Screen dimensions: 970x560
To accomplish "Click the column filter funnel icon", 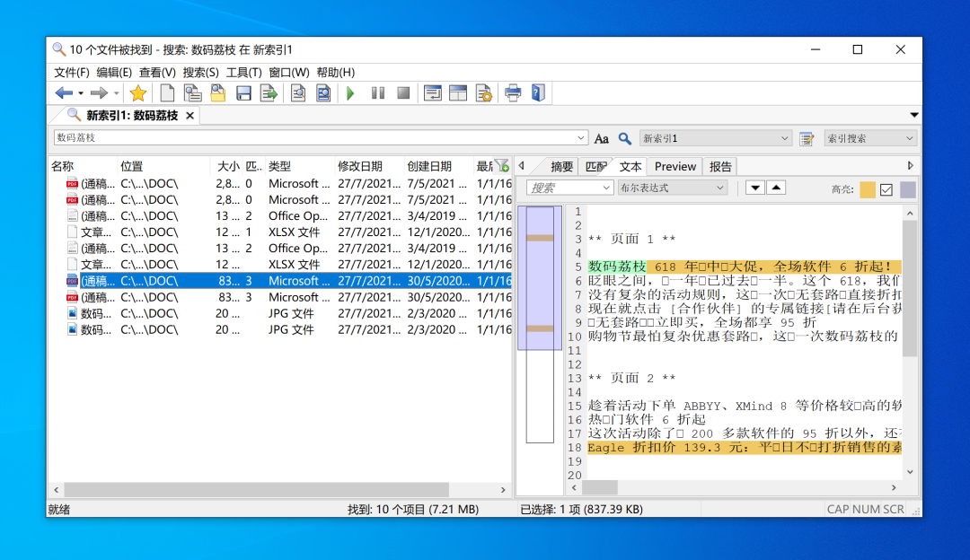I will [x=502, y=166].
